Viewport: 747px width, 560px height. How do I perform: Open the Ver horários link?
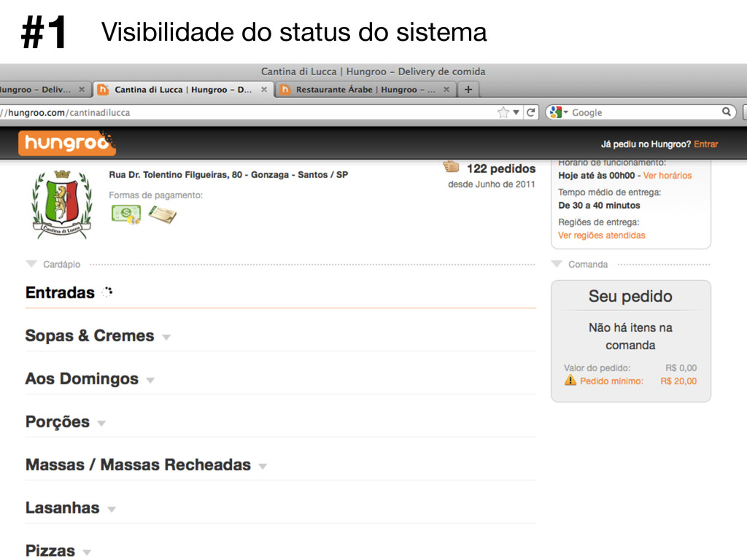point(667,175)
